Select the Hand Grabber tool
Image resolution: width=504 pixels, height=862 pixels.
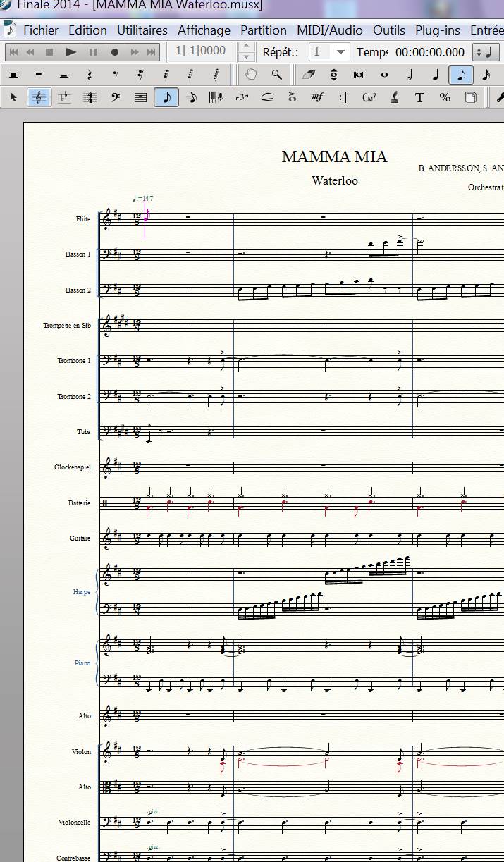coord(251,75)
